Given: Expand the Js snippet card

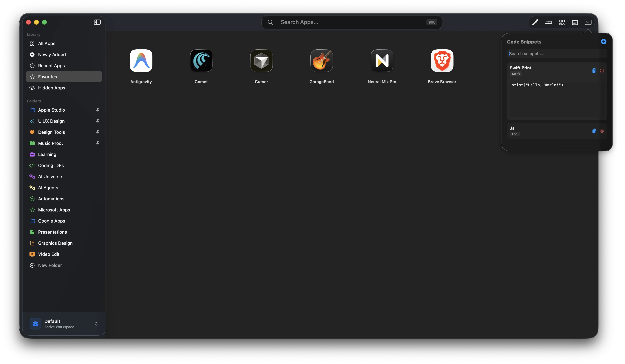Looking at the screenshot, I should coord(557,131).
